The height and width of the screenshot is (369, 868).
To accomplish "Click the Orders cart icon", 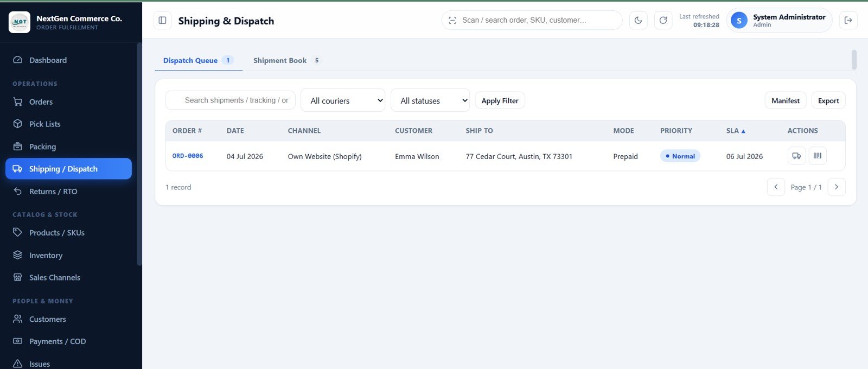I will [x=18, y=102].
